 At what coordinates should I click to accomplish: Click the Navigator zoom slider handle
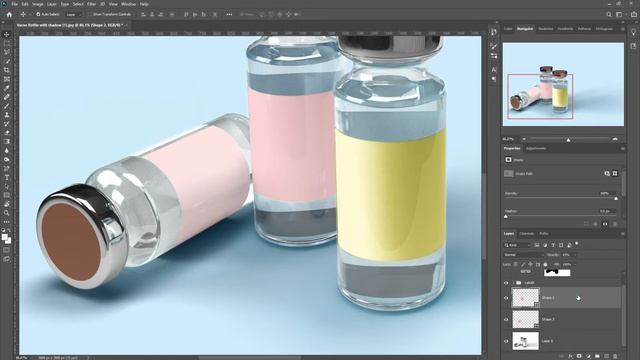click(568, 140)
